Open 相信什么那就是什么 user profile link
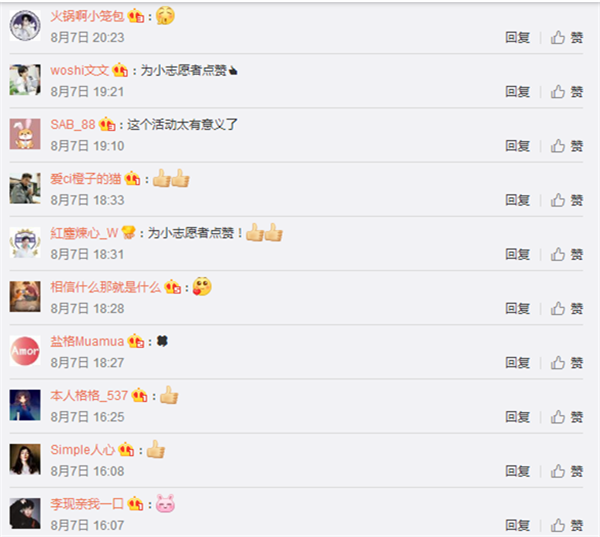The height and width of the screenshot is (537, 600). 106,287
